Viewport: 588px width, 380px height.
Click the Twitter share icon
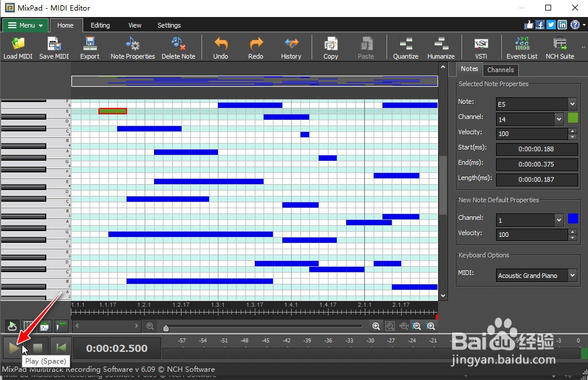(551, 25)
